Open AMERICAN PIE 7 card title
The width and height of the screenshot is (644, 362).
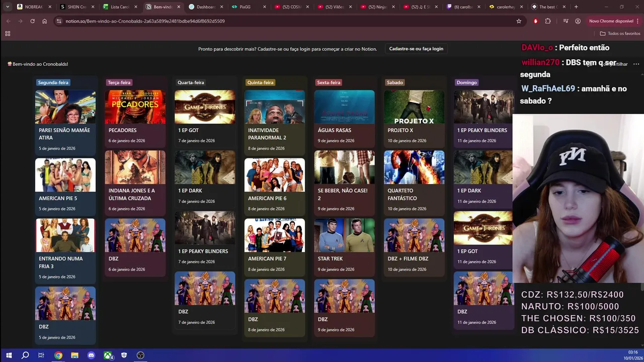(267, 258)
